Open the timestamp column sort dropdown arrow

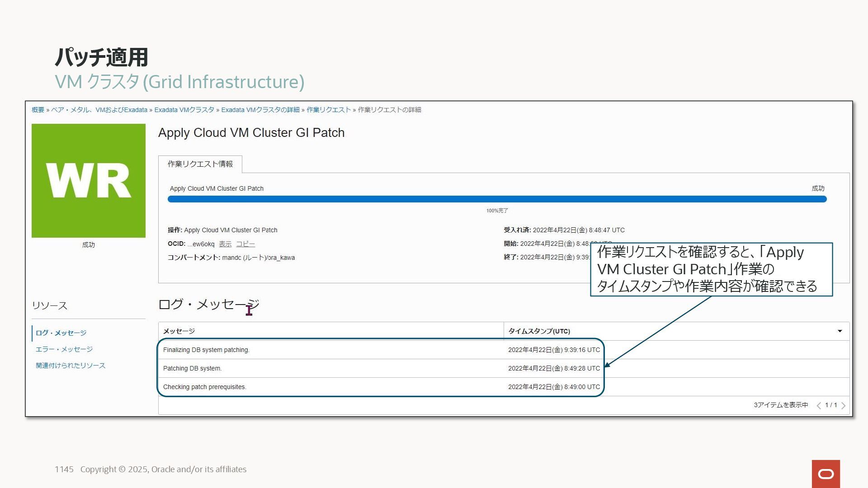[840, 331]
